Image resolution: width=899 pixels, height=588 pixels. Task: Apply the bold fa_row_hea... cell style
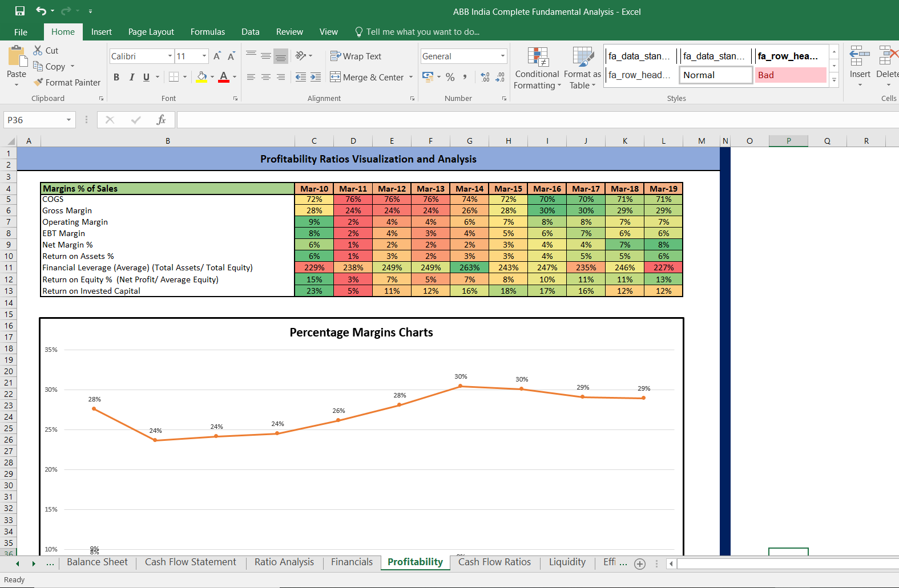click(791, 56)
